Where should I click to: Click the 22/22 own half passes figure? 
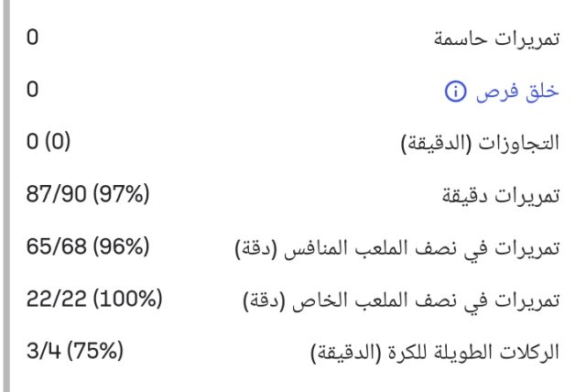click(52, 300)
